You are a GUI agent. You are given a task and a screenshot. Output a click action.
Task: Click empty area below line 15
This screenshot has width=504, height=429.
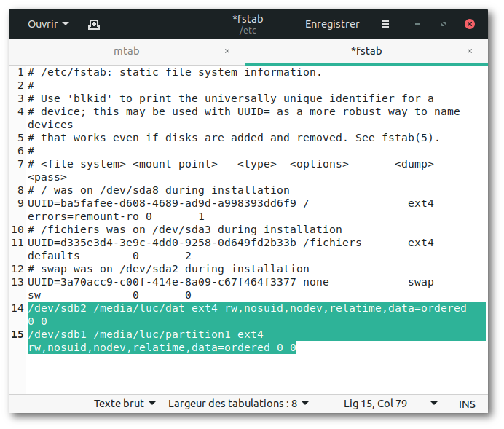pos(256,374)
